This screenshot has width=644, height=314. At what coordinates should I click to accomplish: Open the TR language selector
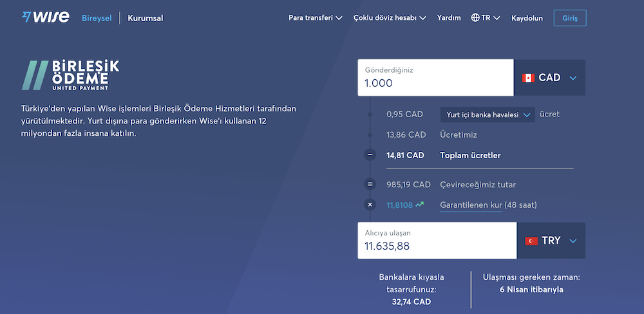486,18
